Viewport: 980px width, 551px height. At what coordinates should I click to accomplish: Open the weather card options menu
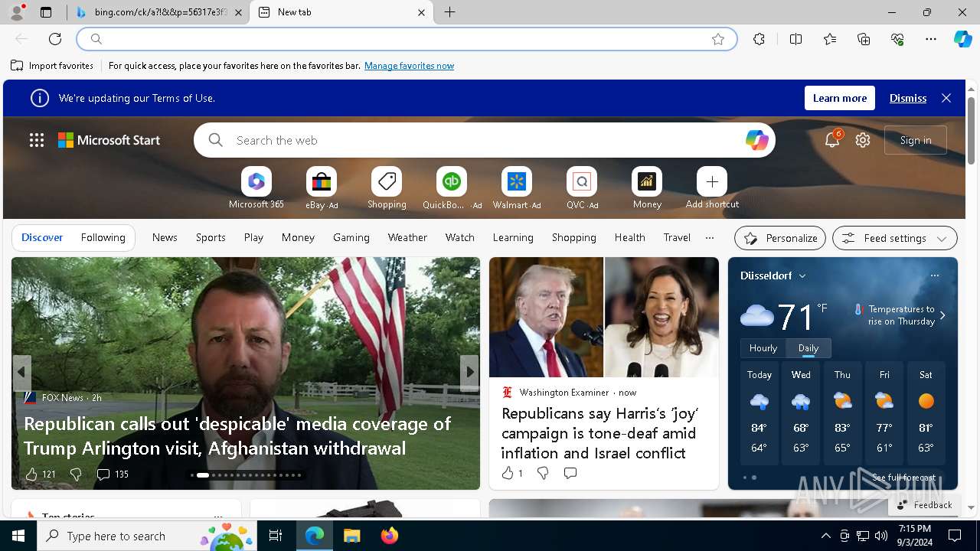coord(934,275)
